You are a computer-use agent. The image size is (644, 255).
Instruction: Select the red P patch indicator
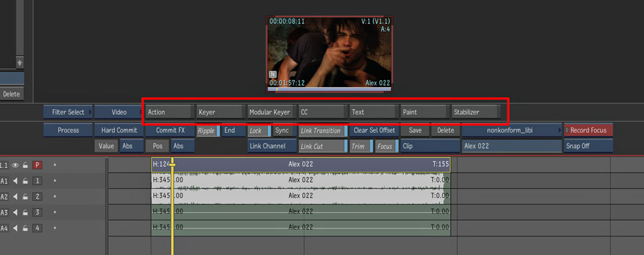[x=37, y=165]
